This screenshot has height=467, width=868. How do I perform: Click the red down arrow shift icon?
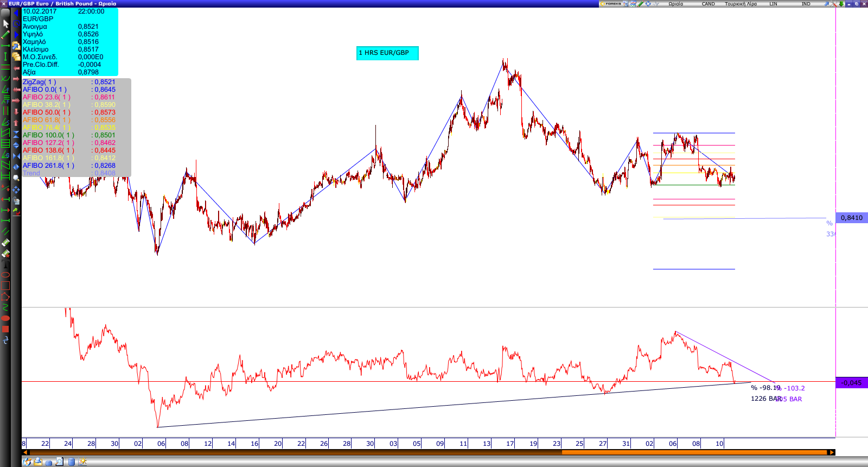(x=16, y=111)
